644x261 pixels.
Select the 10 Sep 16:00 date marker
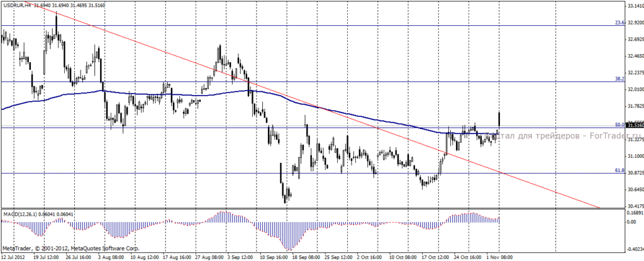pyautogui.click(x=274, y=257)
